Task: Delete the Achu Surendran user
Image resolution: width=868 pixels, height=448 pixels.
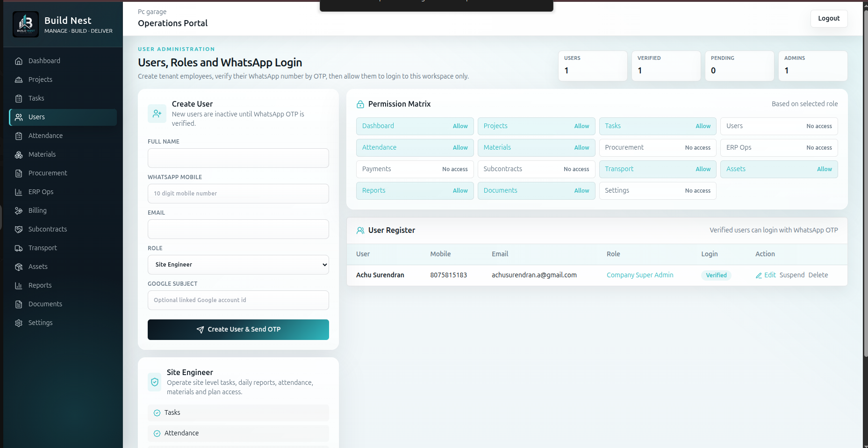Action: pyautogui.click(x=818, y=275)
